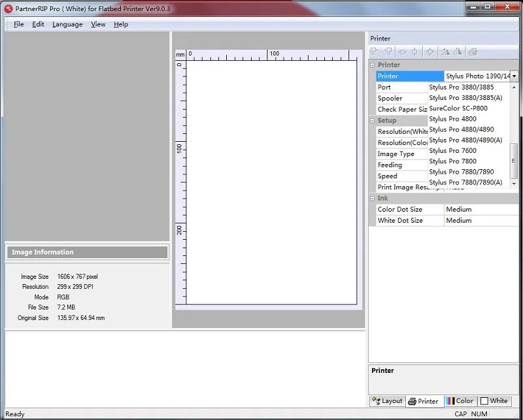Switch to the Color tab

point(460,401)
